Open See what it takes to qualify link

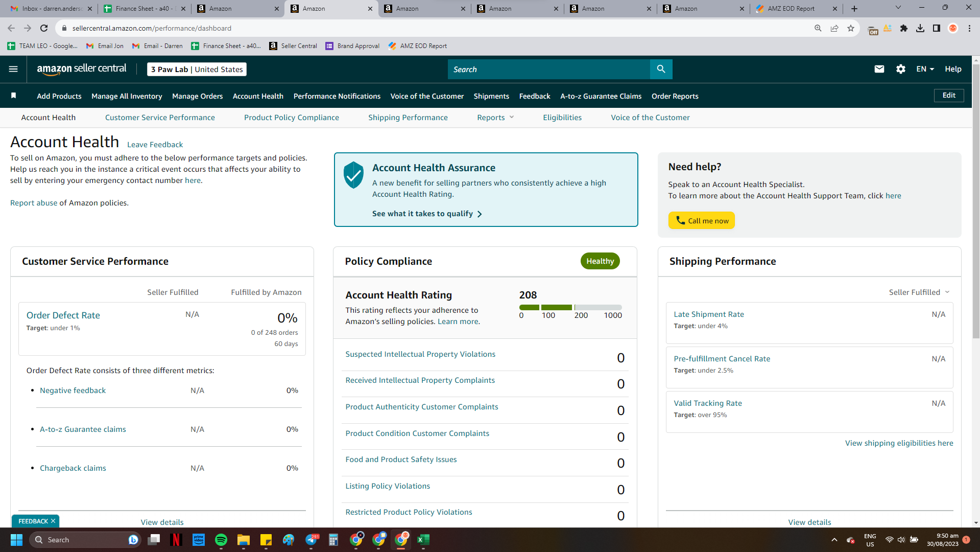pos(427,214)
